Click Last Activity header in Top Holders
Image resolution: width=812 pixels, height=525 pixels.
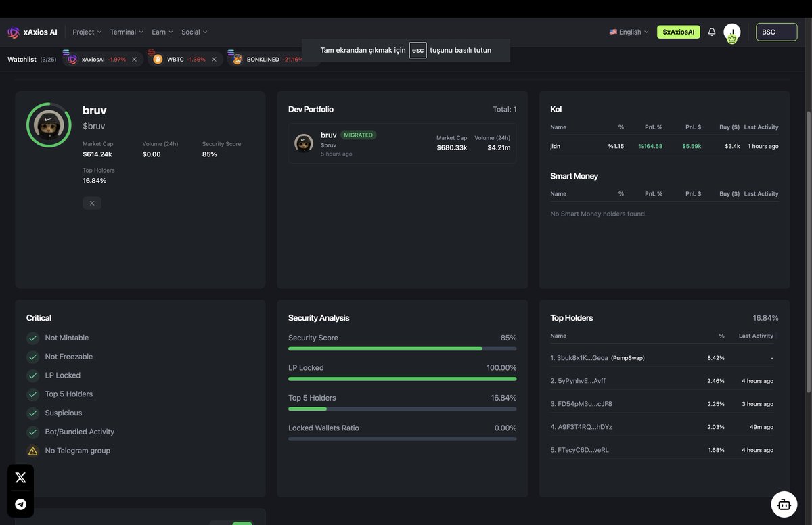[x=756, y=336]
